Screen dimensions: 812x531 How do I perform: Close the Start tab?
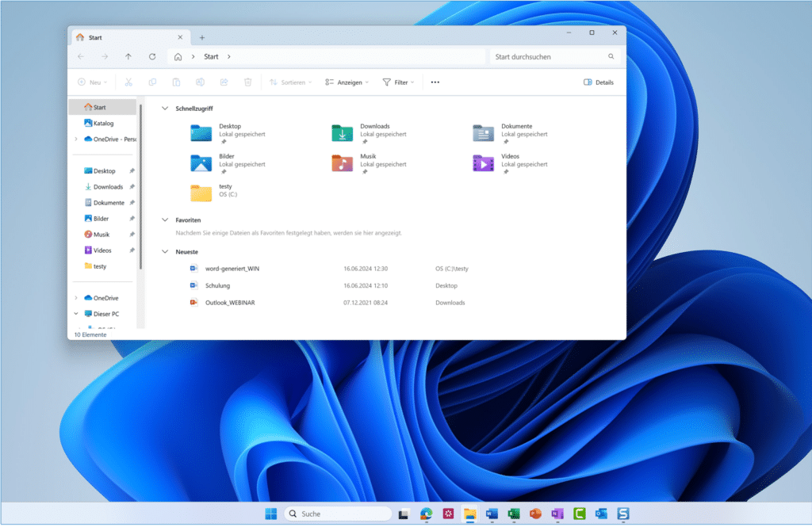click(180, 37)
